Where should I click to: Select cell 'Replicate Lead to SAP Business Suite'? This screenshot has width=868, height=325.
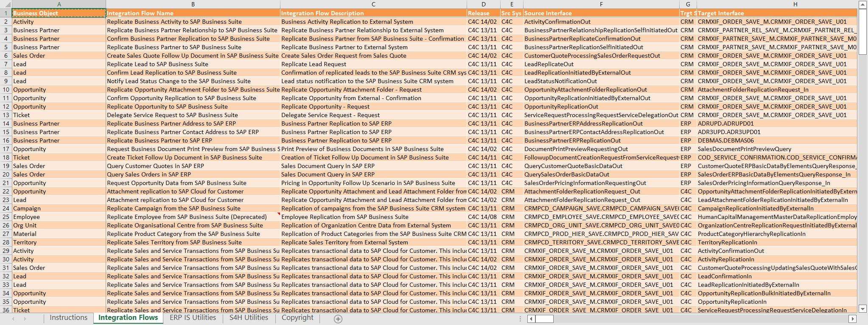193,64
